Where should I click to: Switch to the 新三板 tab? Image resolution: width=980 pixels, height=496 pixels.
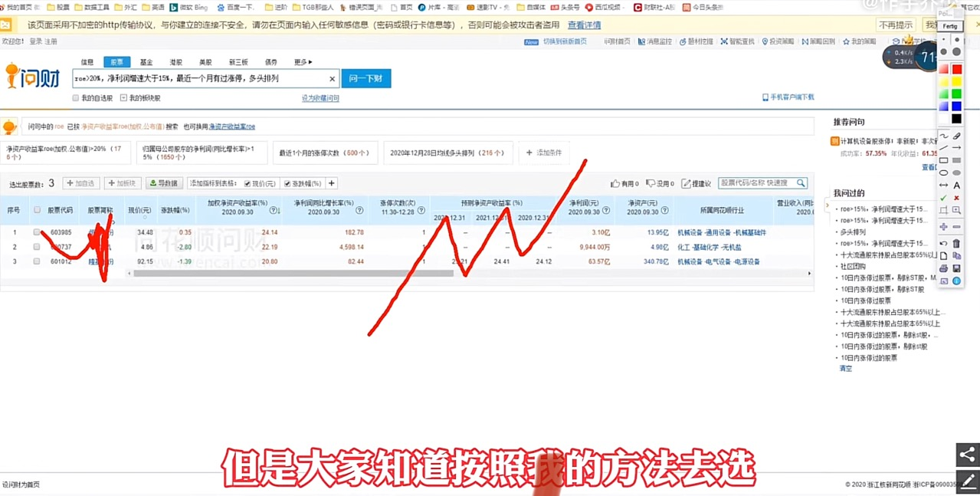click(x=238, y=62)
